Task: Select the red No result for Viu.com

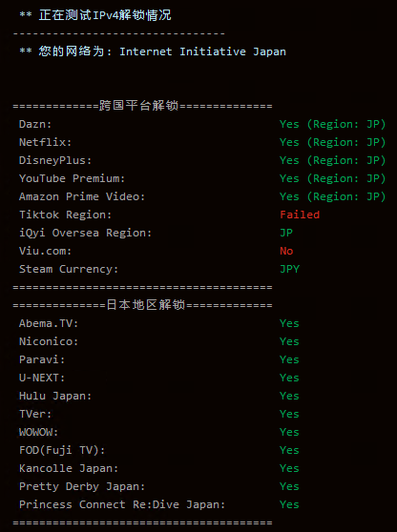Action: (x=286, y=251)
